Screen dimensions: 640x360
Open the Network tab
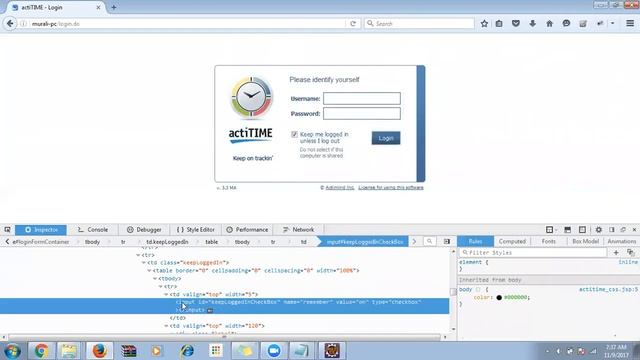298,230
